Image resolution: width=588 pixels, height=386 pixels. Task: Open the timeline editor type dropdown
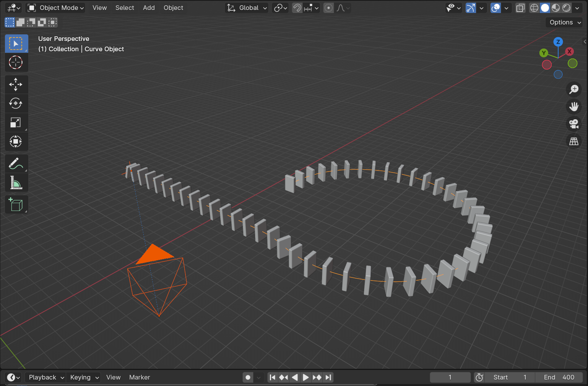pos(14,378)
